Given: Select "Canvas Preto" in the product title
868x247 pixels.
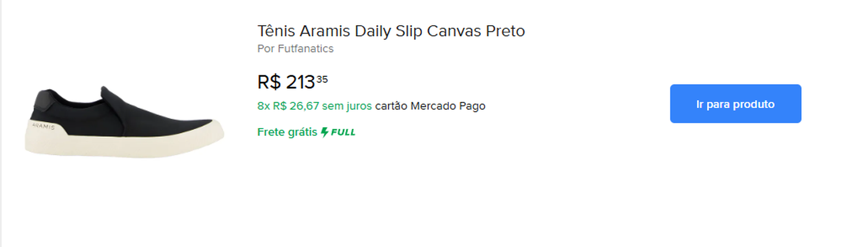Looking at the screenshot, I should [475, 31].
